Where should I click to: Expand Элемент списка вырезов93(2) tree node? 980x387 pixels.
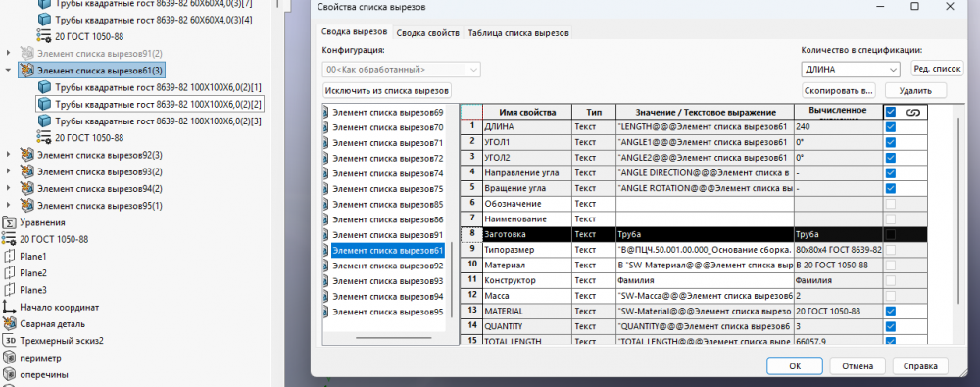tap(8, 171)
